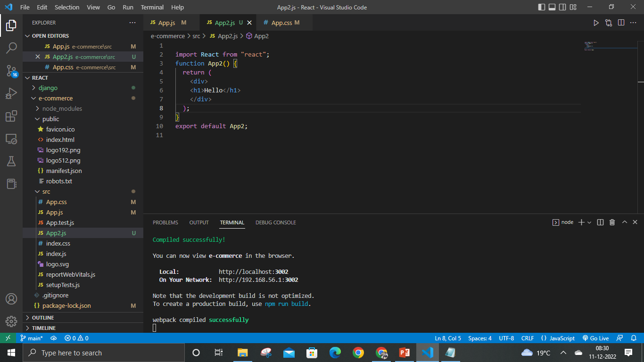This screenshot has width=644, height=362.
Task: Open Chrome from Windows taskbar
Action: point(358,353)
